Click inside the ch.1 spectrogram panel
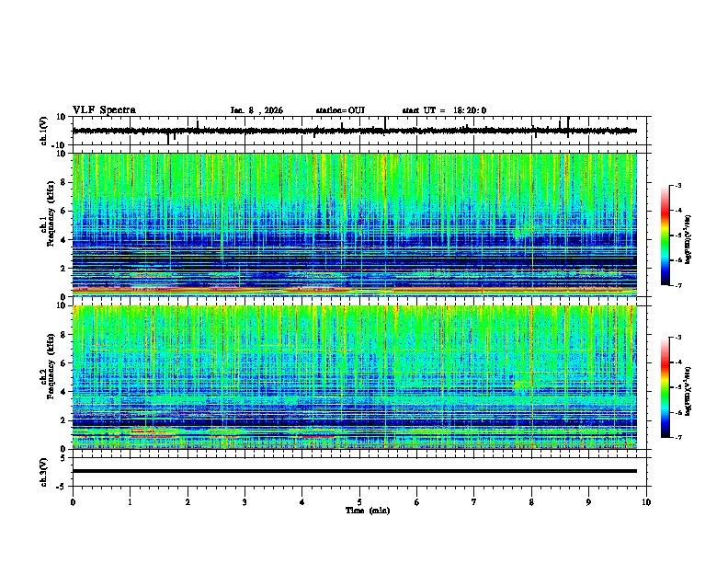728x563 pixels. 355,224
